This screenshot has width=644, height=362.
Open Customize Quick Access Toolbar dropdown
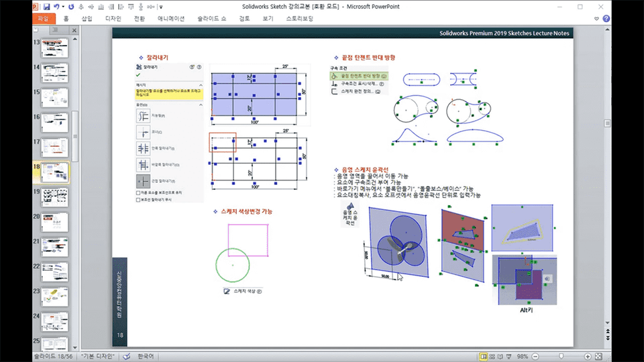click(161, 7)
